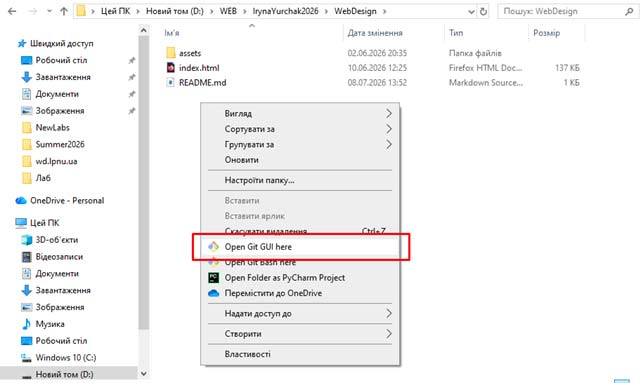This screenshot has width=643, height=383.
Task: Select Перемістити до OneDrive menu entry
Action: click(x=300, y=293)
